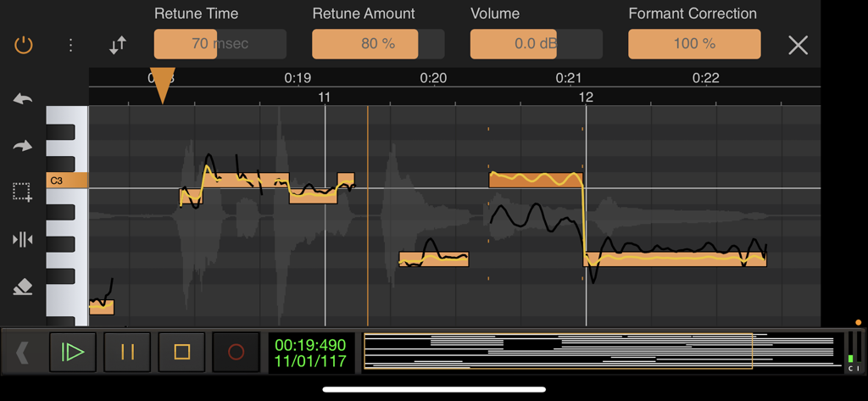Select the marquee selection tool

tap(23, 192)
